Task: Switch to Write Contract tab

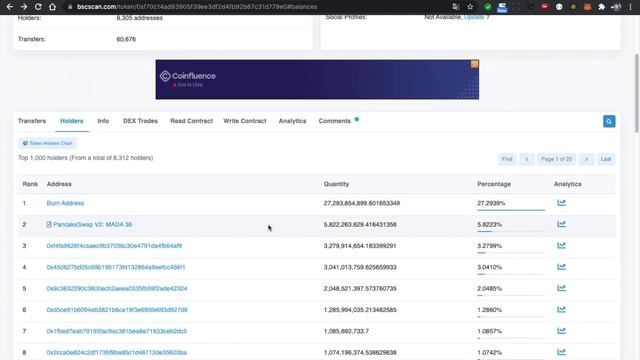Action: [x=244, y=121]
